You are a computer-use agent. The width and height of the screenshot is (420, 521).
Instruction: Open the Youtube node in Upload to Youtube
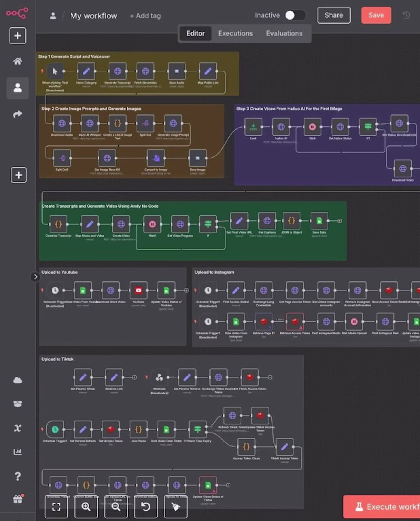pos(138,290)
